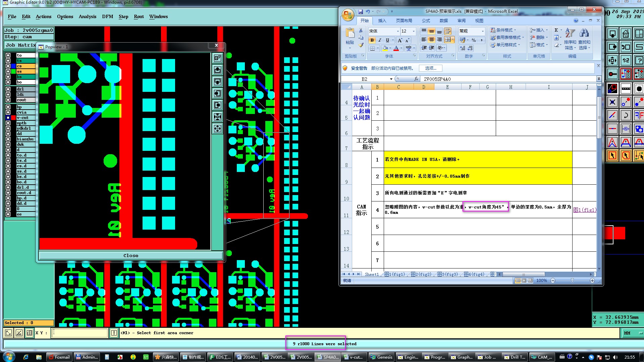644x362 pixels.
Task: Click the home view icon in right toolbar
Action: (626, 34)
